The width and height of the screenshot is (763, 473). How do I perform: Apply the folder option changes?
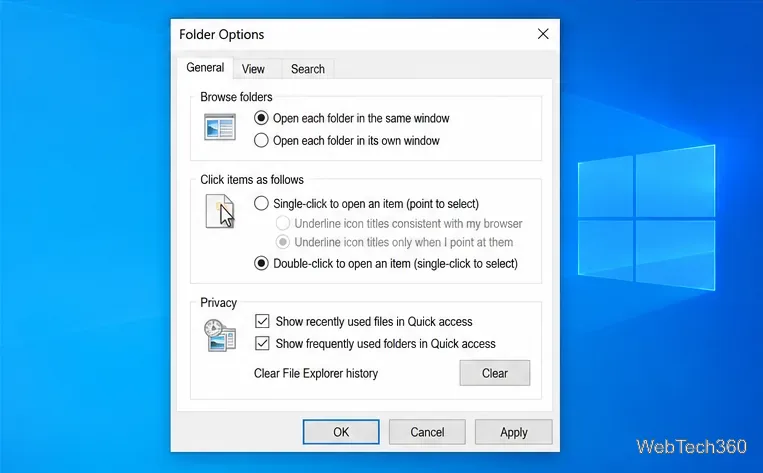pos(513,432)
